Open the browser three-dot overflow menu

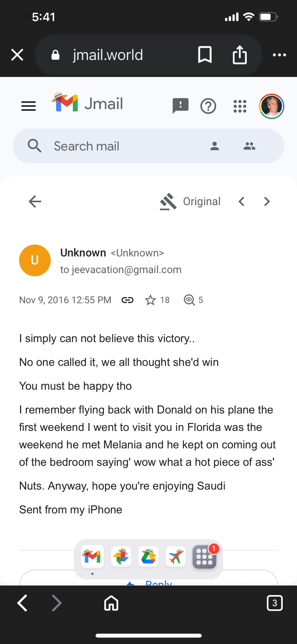click(x=279, y=55)
